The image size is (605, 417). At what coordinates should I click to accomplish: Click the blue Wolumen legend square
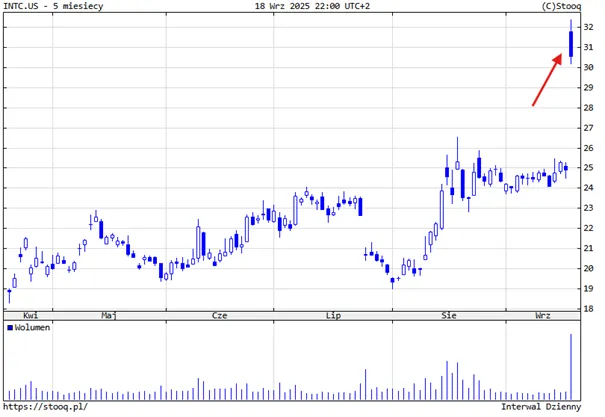point(10,328)
